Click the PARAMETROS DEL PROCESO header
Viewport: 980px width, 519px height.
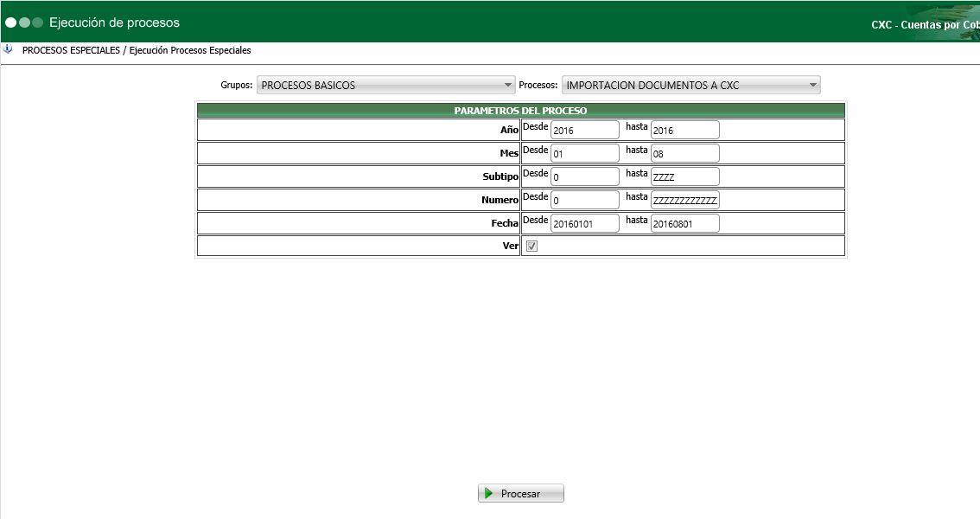(x=520, y=111)
